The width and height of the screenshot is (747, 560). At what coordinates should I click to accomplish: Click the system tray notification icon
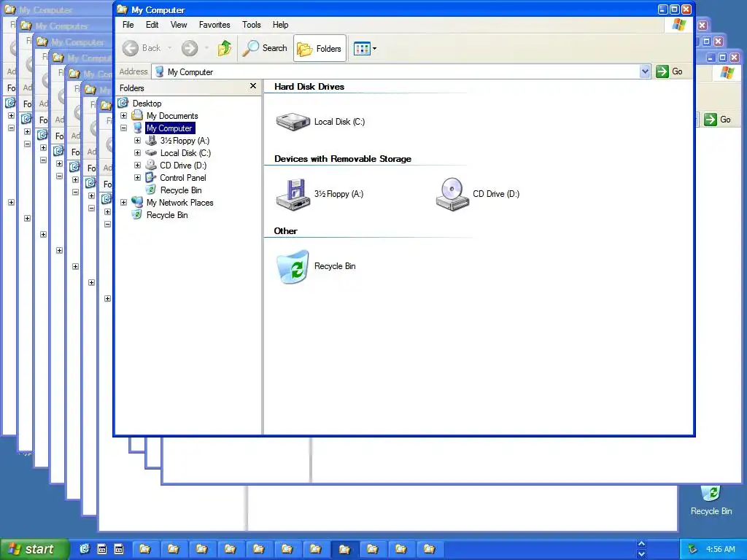(693, 549)
